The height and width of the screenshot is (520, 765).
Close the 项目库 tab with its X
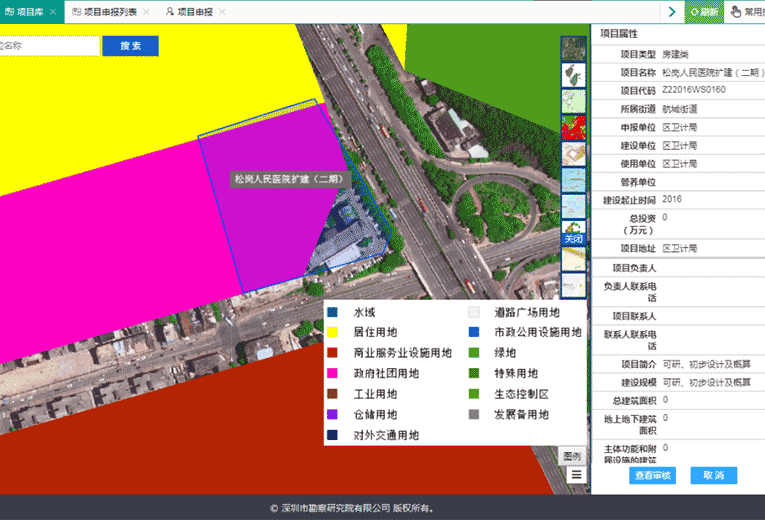pos(53,12)
